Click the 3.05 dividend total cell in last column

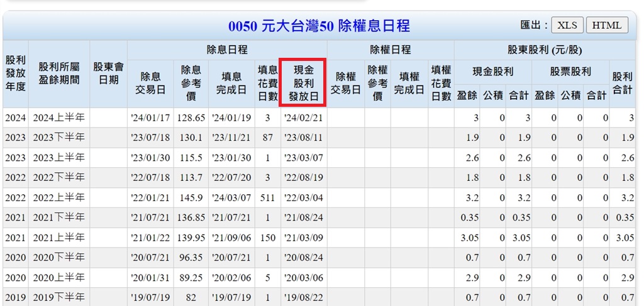(x=622, y=238)
